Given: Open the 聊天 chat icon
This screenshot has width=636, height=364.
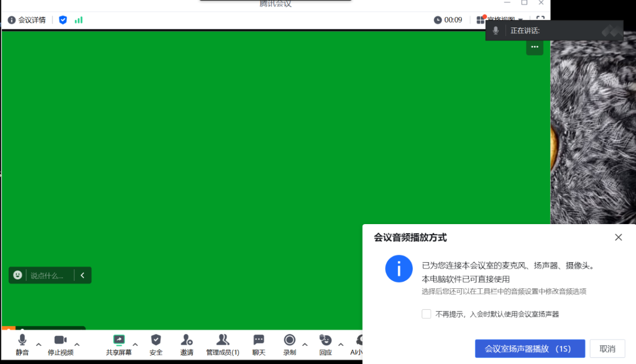Looking at the screenshot, I should (259, 344).
